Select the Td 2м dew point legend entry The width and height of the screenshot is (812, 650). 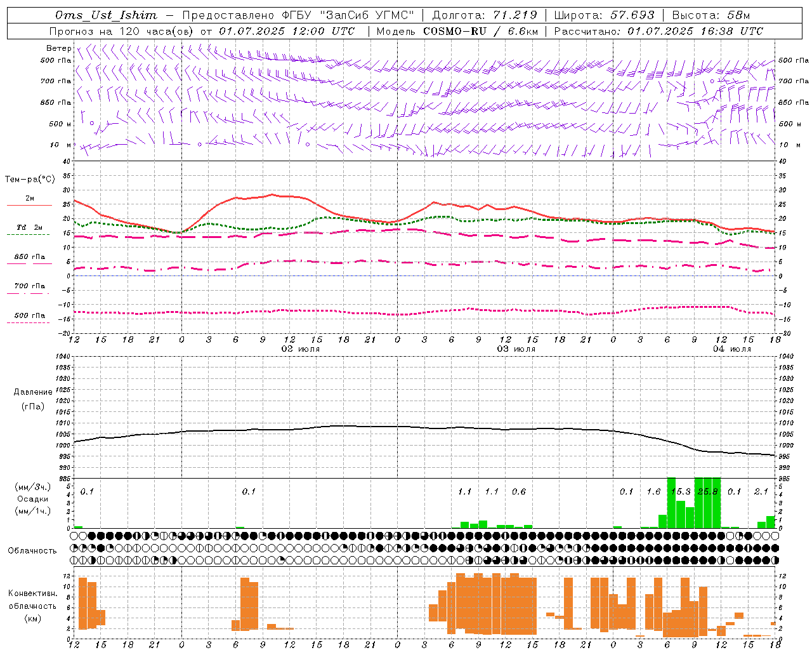click(30, 227)
